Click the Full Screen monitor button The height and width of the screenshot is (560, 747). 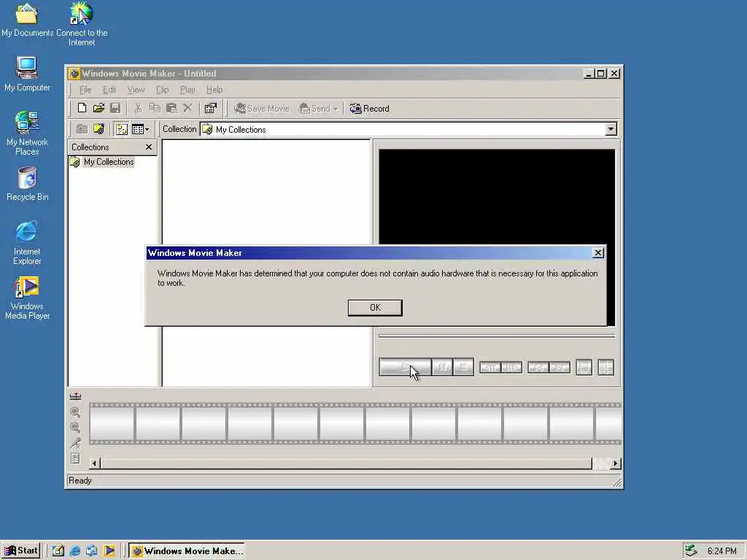pos(584,367)
